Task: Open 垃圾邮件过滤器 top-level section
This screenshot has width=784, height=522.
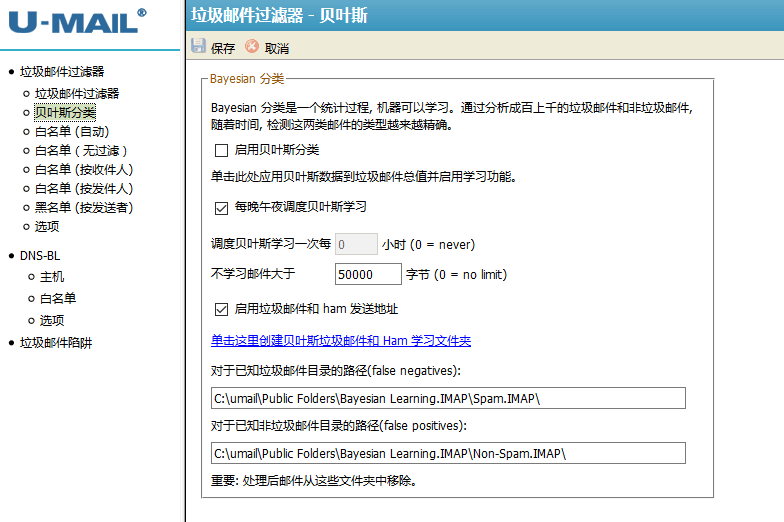Action: tap(62, 71)
